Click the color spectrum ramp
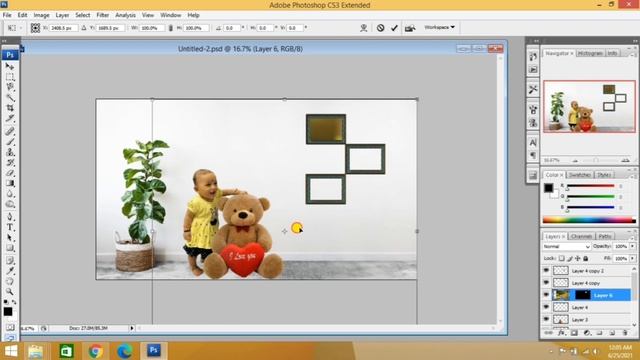This screenshot has width=640, height=360. pyautogui.click(x=589, y=220)
